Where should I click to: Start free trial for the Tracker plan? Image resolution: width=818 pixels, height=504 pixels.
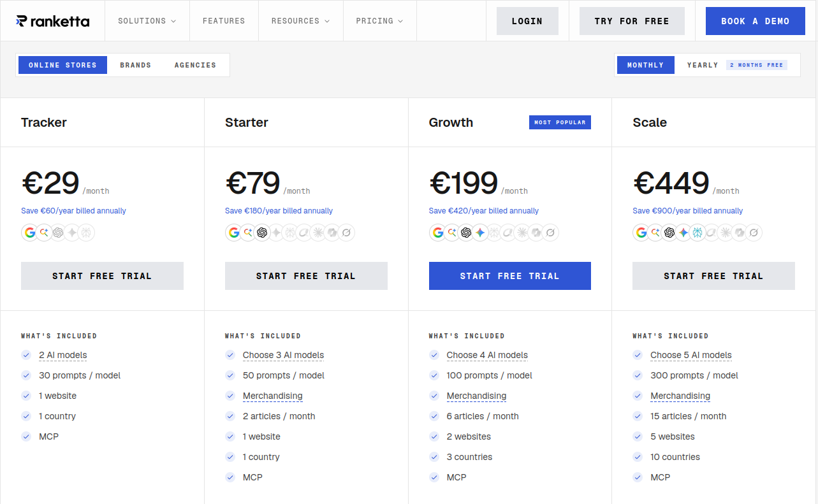pyautogui.click(x=102, y=276)
